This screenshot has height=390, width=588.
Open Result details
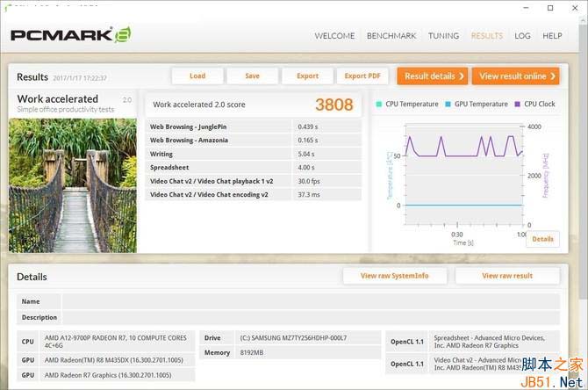pyautogui.click(x=433, y=76)
